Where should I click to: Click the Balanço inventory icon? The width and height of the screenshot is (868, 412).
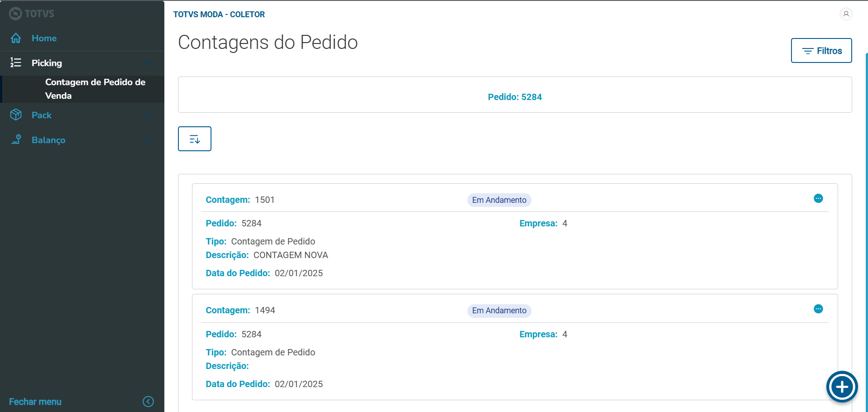pyautogui.click(x=16, y=139)
